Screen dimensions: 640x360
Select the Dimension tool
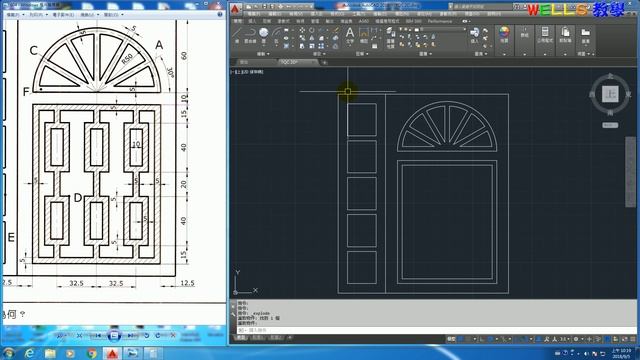(x=363, y=35)
